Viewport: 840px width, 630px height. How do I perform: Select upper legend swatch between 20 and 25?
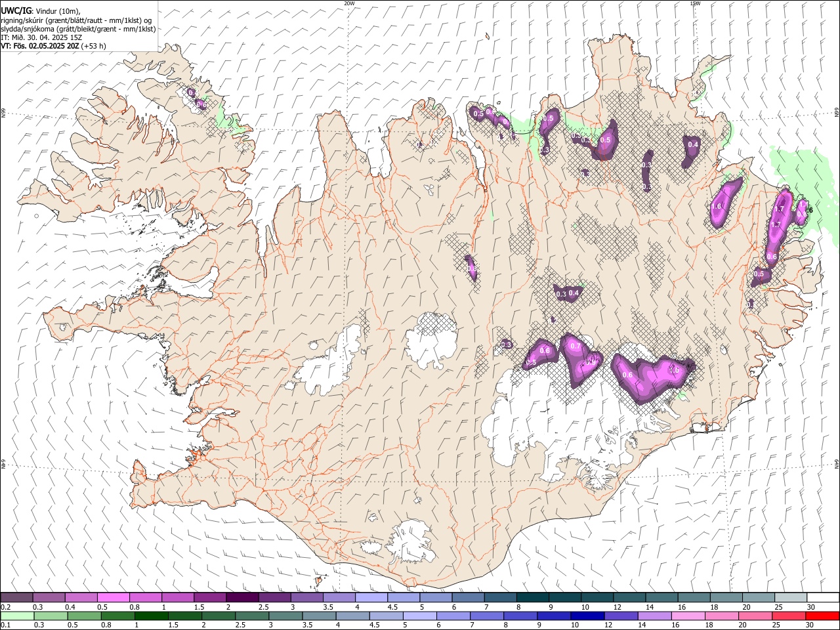[x=758, y=598]
